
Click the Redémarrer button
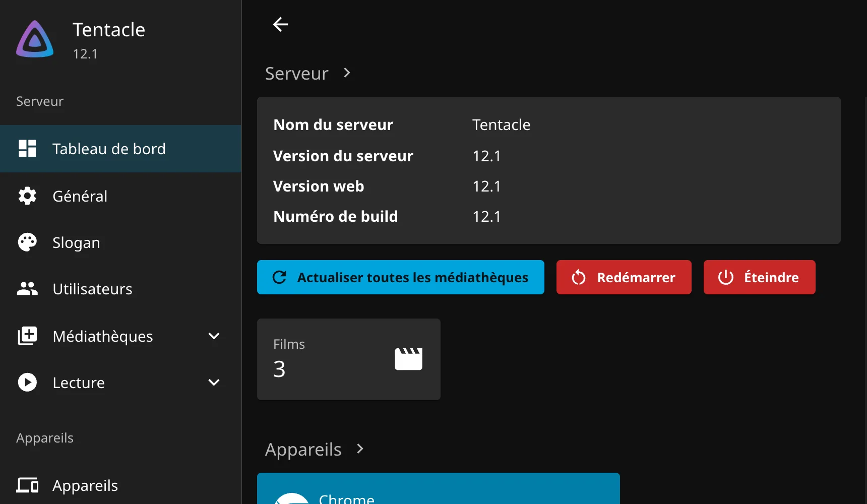624,277
